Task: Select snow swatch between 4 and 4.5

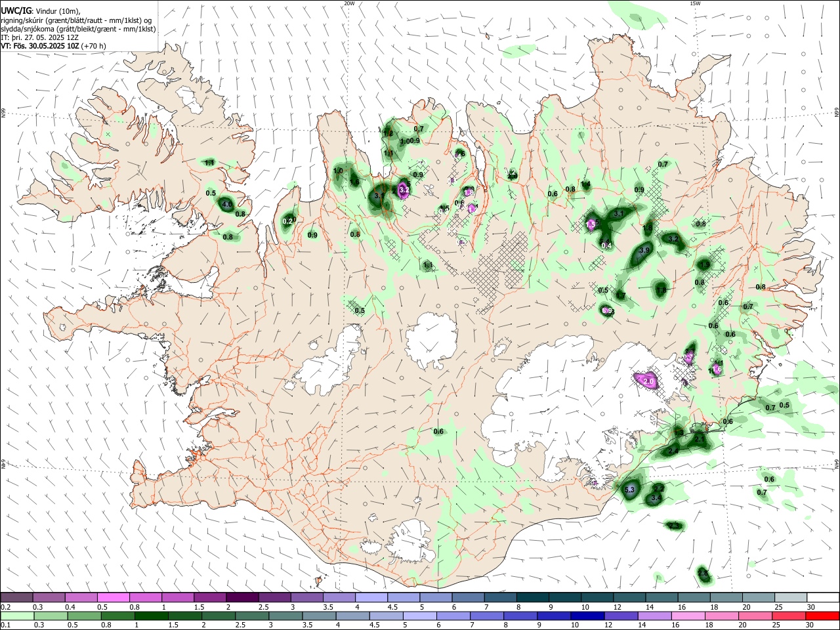Action: pos(371,598)
